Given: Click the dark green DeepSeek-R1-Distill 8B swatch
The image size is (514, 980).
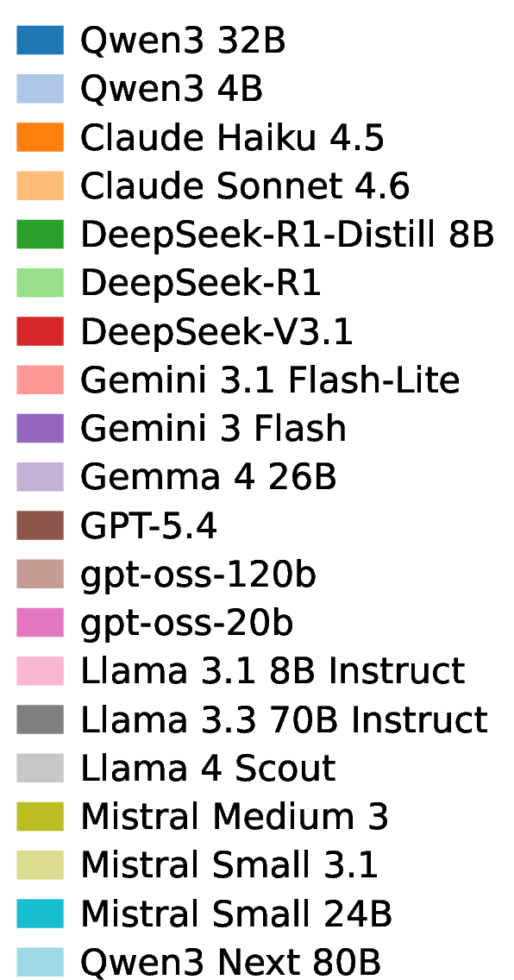Looking at the screenshot, I should tap(40, 235).
